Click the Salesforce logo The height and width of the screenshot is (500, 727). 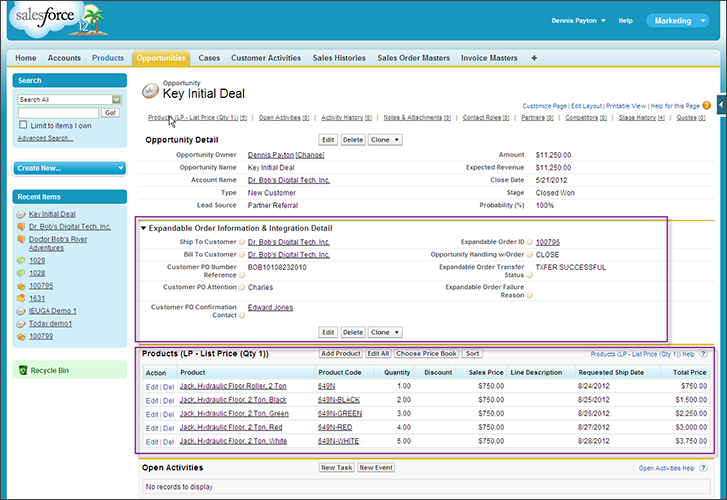(x=58, y=19)
